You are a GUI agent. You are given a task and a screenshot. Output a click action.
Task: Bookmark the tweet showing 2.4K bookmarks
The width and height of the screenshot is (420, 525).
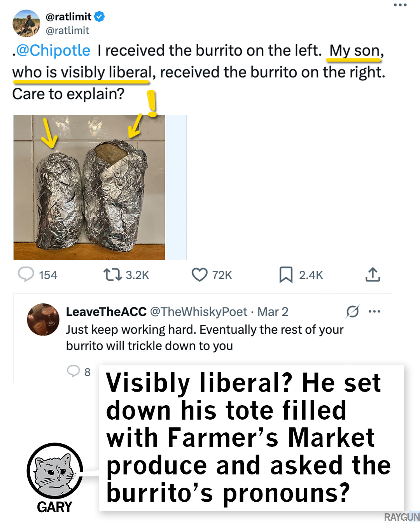286,275
